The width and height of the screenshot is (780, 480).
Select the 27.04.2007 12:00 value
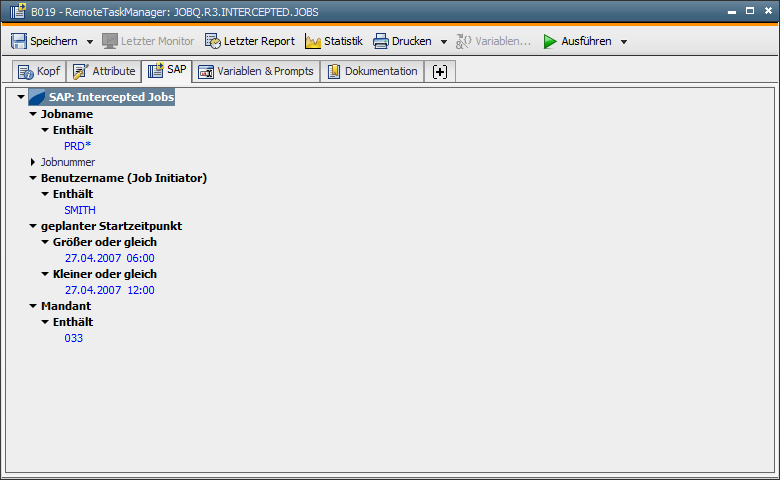click(x=109, y=290)
